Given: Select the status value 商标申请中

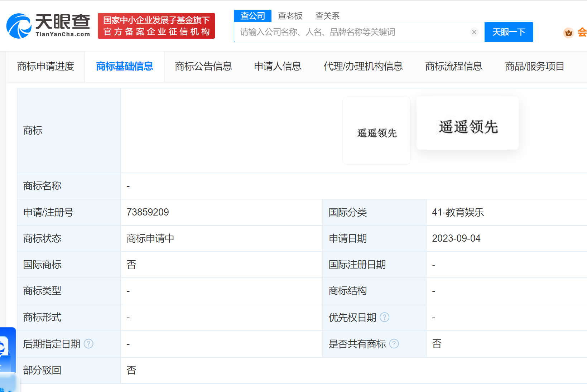Looking at the screenshot, I should (x=150, y=238).
